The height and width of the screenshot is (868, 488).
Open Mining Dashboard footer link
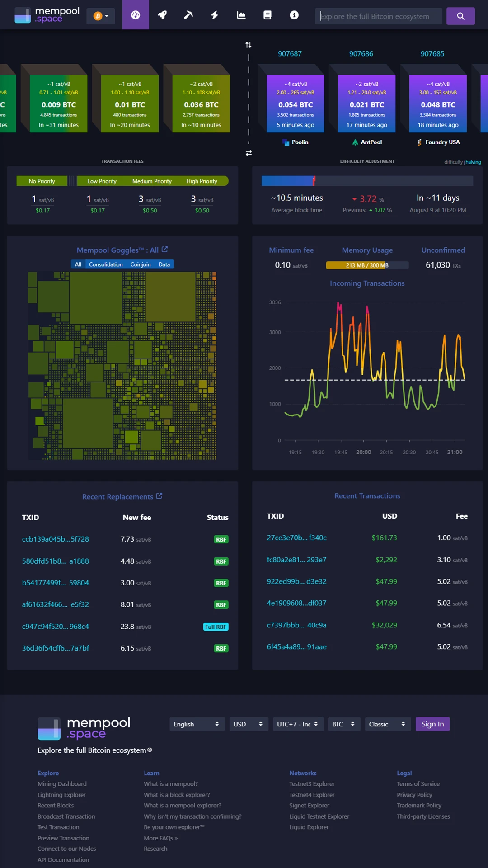62,784
